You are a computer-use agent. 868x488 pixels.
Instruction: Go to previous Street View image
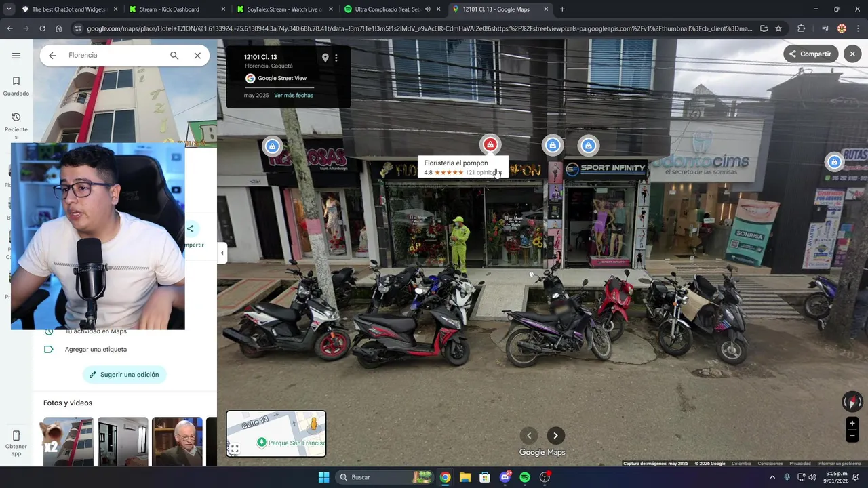click(x=529, y=436)
